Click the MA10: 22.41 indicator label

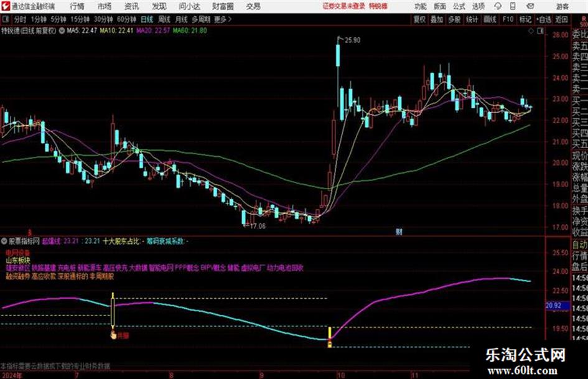coord(116,30)
